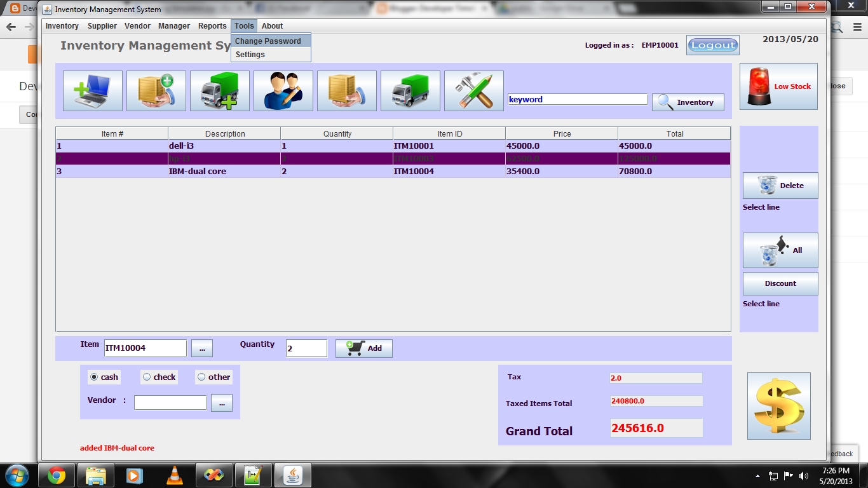Open VLC media player from taskbar
This screenshot has height=488, width=868.
174,475
